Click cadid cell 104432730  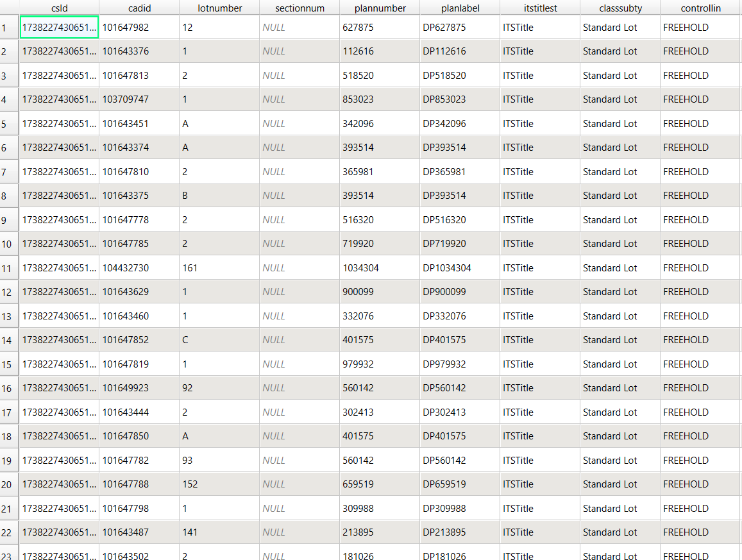coord(139,268)
